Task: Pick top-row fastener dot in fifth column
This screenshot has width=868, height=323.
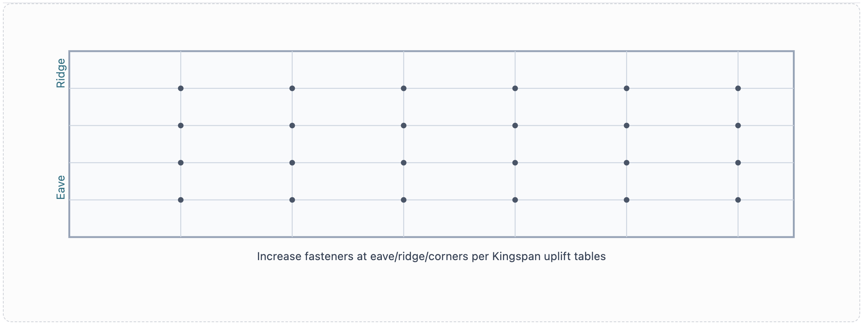Action: pyautogui.click(x=627, y=88)
